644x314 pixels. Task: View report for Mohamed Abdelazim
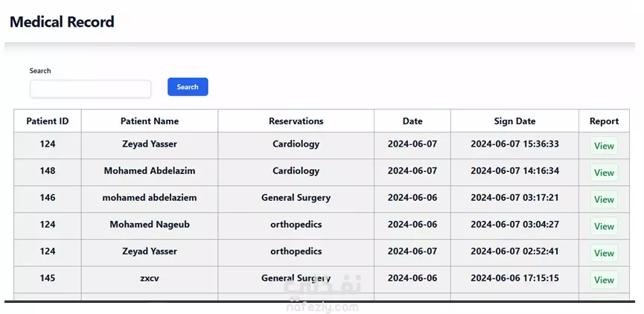click(604, 173)
